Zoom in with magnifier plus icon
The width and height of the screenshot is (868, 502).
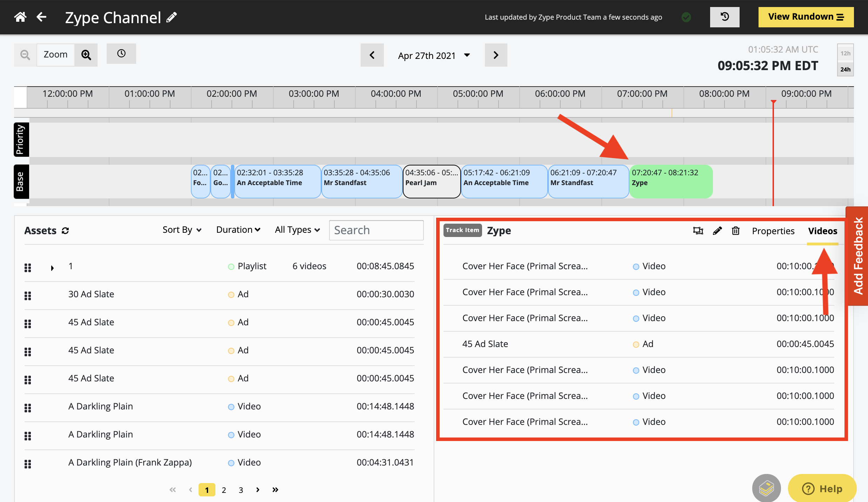click(x=86, y=55)
